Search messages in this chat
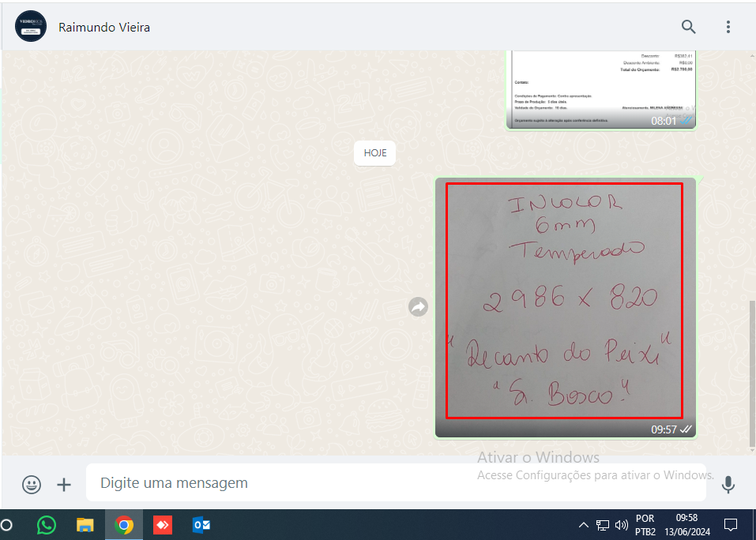The height and width of the screenshot is (540, 756). 689,27
